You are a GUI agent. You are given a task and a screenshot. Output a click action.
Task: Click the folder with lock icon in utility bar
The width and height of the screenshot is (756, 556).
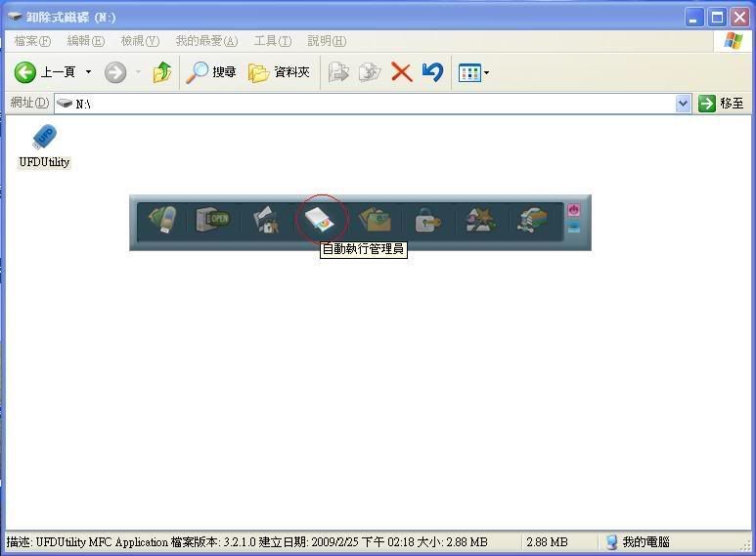pyautogui.click(x=266, y=221)
